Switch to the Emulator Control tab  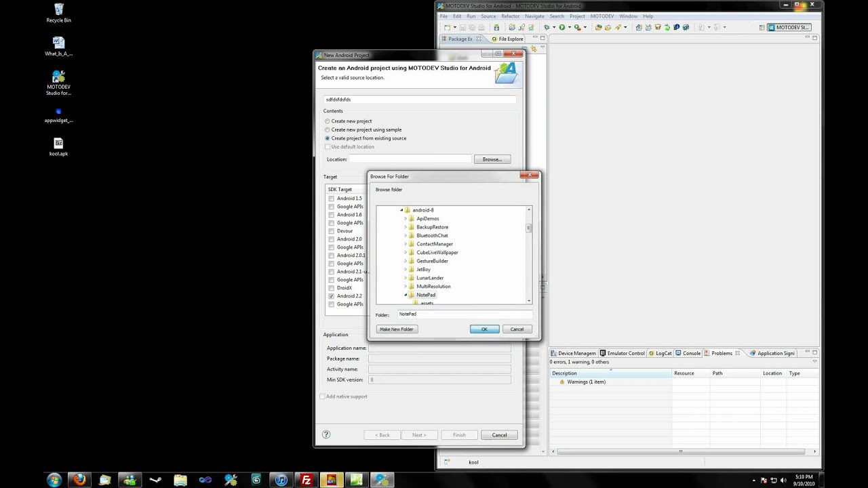623,353
